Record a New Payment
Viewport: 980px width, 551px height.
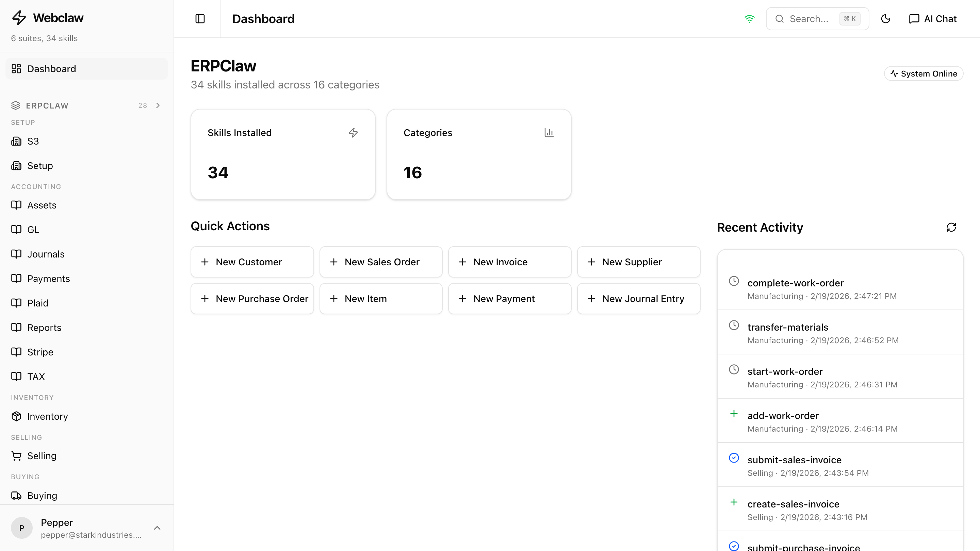(x=510, y=299)
